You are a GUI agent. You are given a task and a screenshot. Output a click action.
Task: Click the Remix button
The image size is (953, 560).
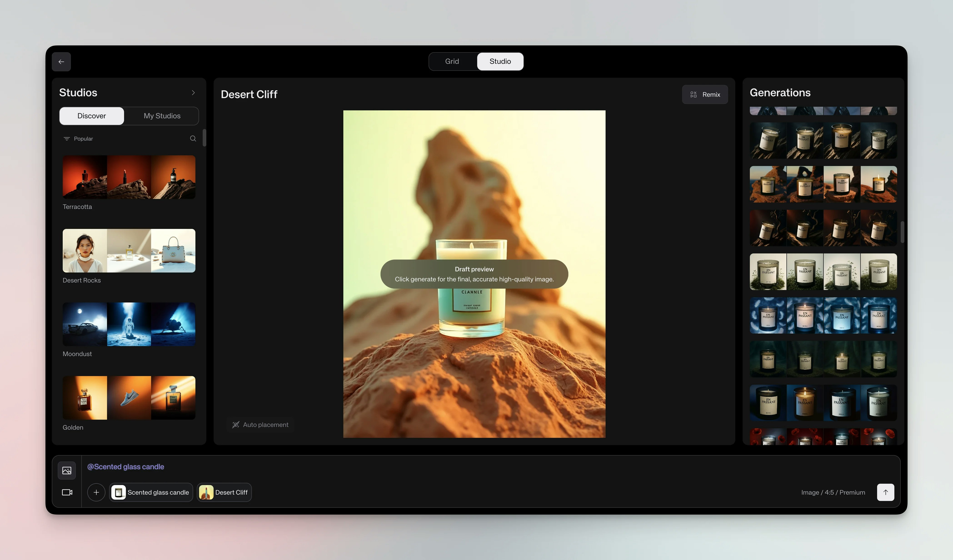[705, 94]
